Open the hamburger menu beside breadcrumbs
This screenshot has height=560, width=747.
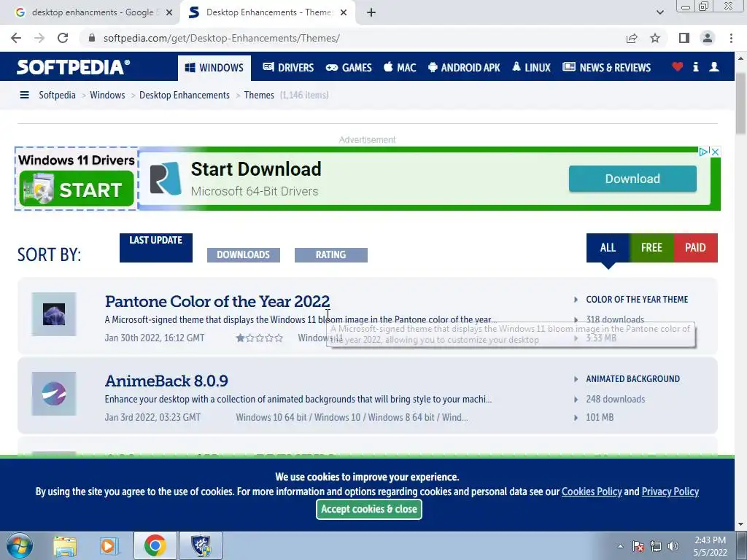tap(24, 95)
